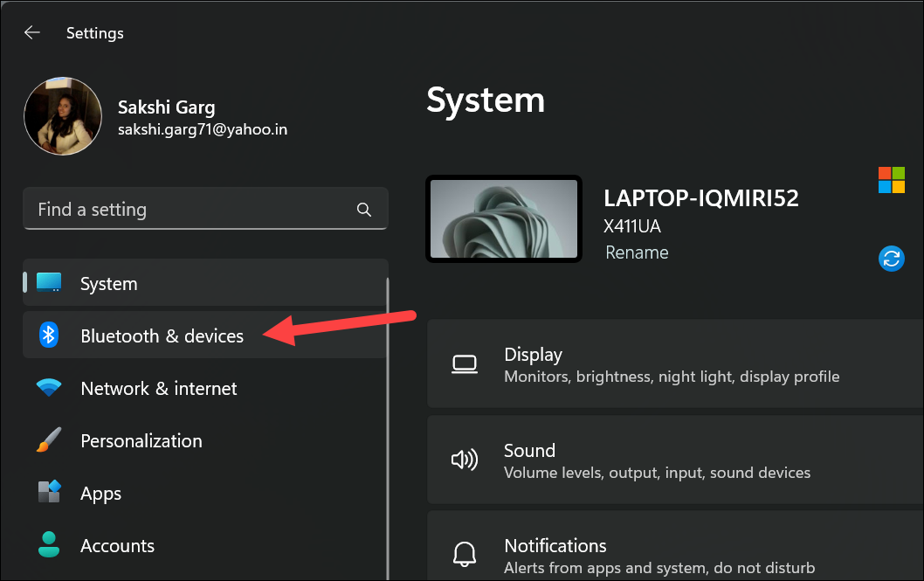Select the Accounts person icon
The height and width of the screenshot is (581, 924).
point(49,545)
